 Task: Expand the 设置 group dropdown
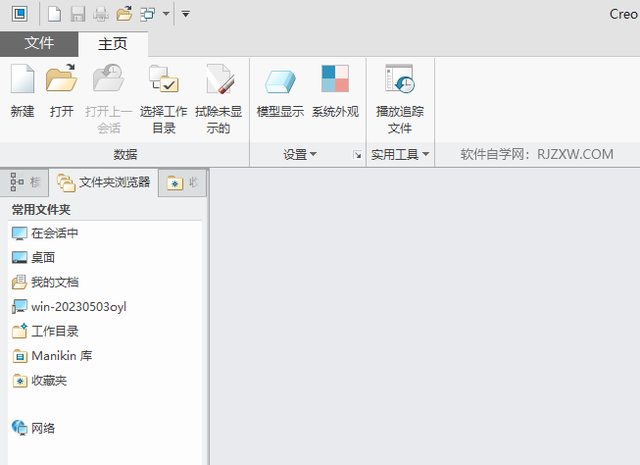coord(300,154)
